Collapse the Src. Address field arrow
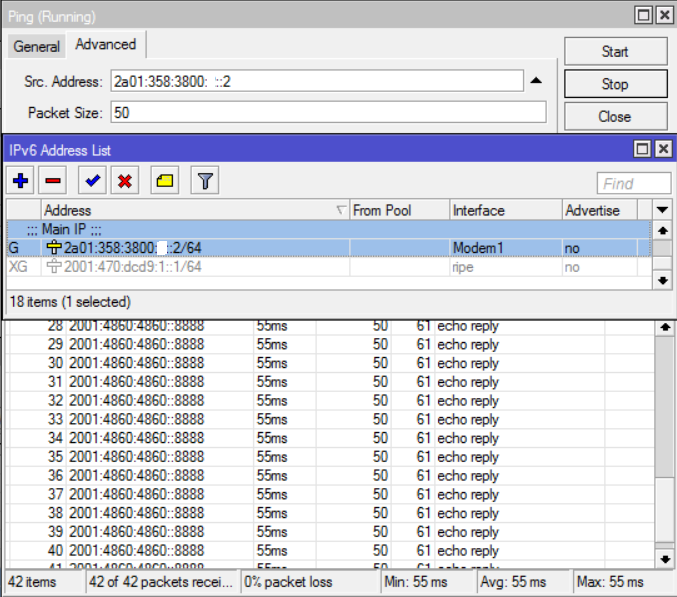Screen dimensions: 677x597 point(536,81)
